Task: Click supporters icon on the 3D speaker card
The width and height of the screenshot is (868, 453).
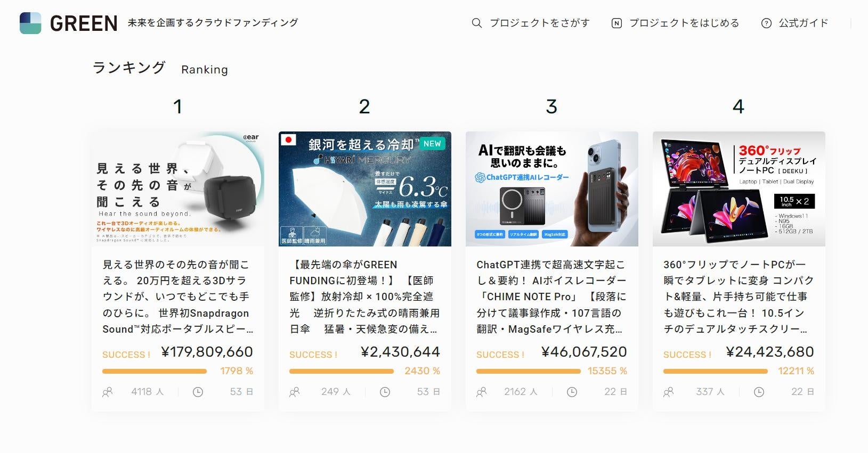Action: (x=108, y=392)
